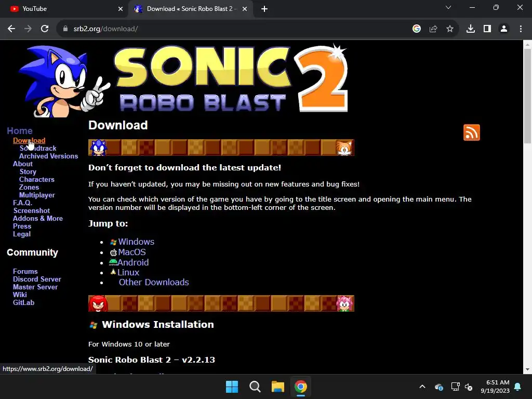The height and width of the screenshot is (399, 532).
Task: Open the taskbar Search icon
Action: [255, 387]
